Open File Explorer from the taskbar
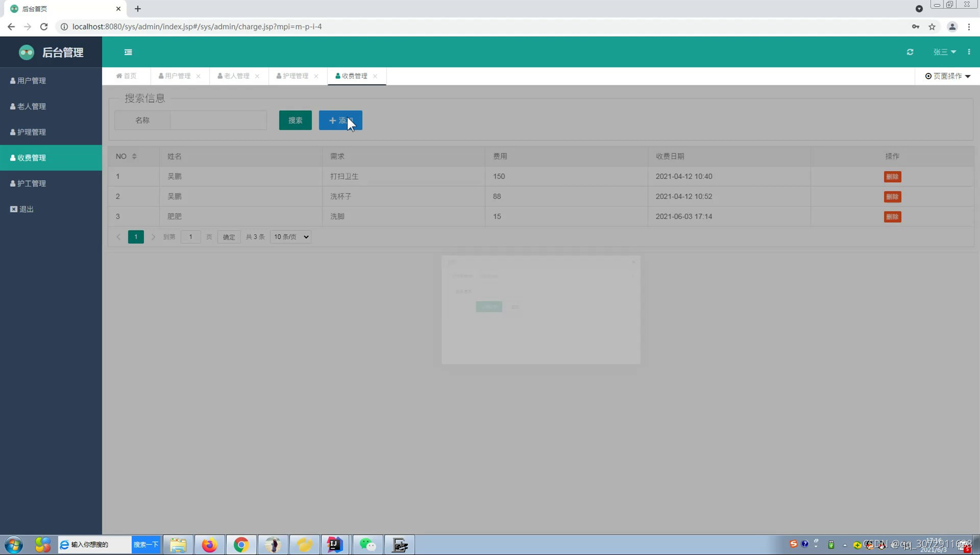The image size is (980, 555). [x=178, y=545]
